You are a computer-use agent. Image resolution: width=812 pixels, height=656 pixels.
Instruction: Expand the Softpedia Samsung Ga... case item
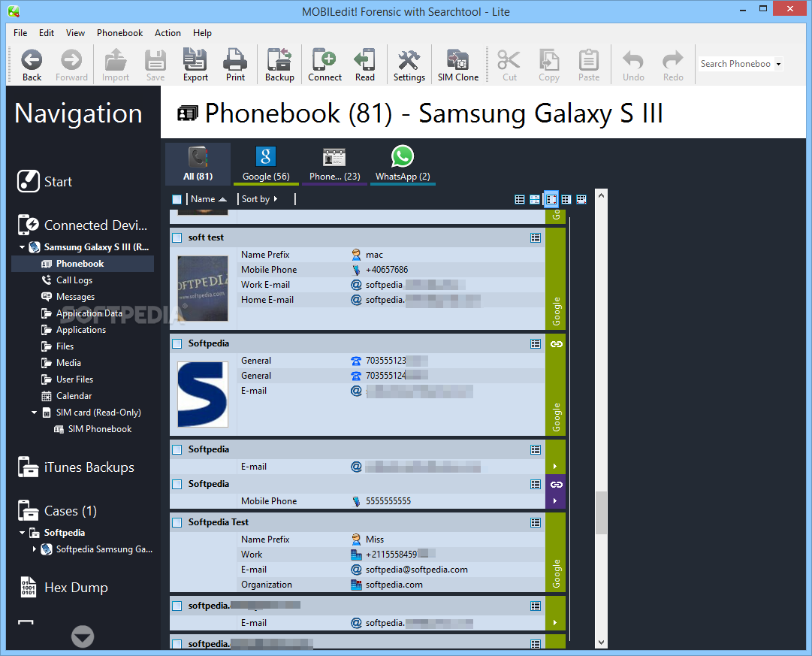point(35,549)
